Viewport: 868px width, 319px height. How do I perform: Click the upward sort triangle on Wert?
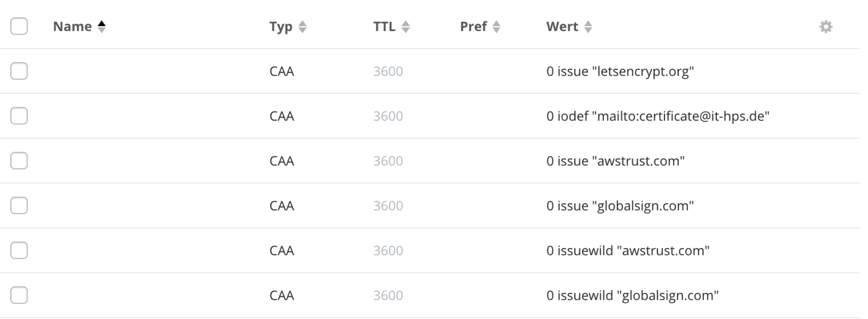click(x=589, y=23)
